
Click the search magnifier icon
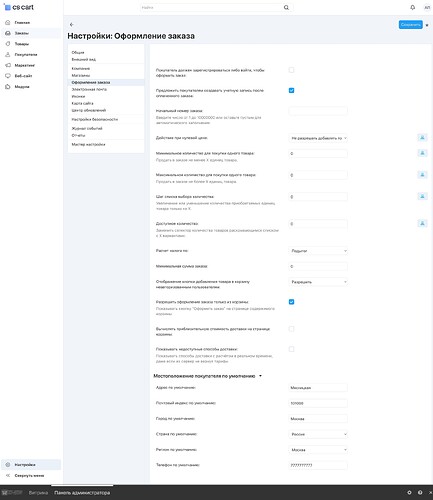click(286, 7)
